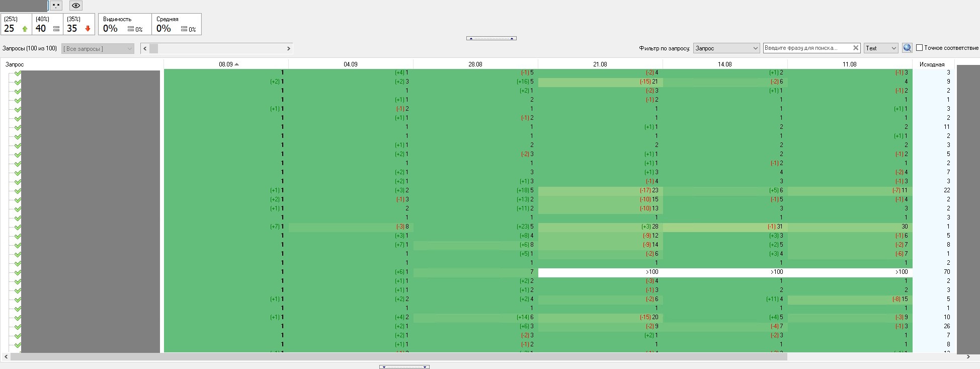Click the 30 cell in 11.08 column
Viewport: 980px width, 369px height.
[x=850, y=227]
